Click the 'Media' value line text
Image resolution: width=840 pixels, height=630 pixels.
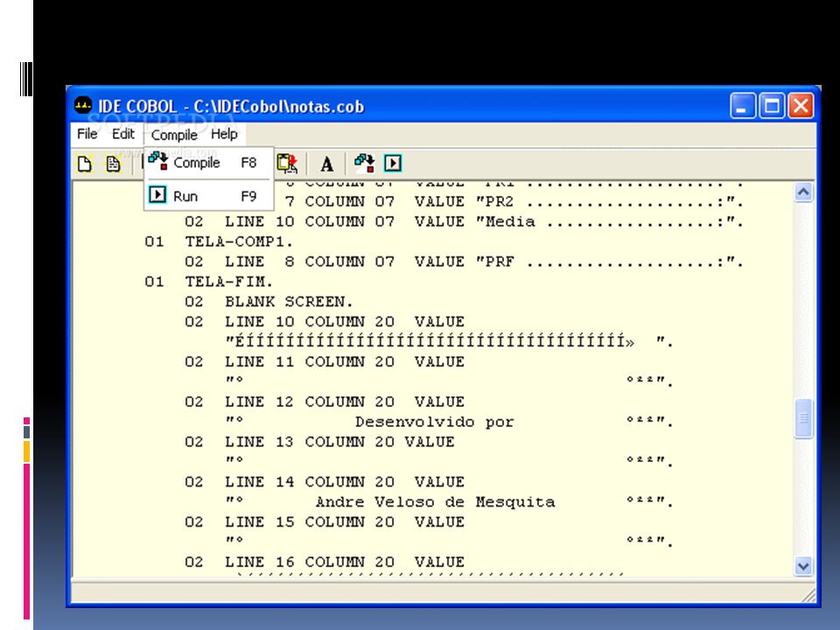[x=465, y=221]
